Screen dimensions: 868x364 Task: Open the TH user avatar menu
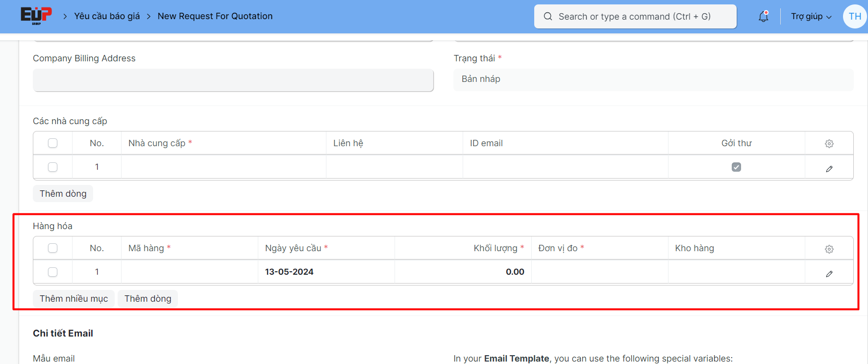854,17
